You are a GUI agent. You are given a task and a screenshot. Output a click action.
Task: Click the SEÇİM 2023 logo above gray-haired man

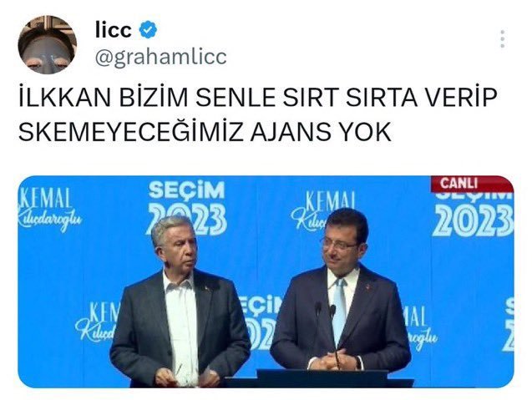click(187, 208)
